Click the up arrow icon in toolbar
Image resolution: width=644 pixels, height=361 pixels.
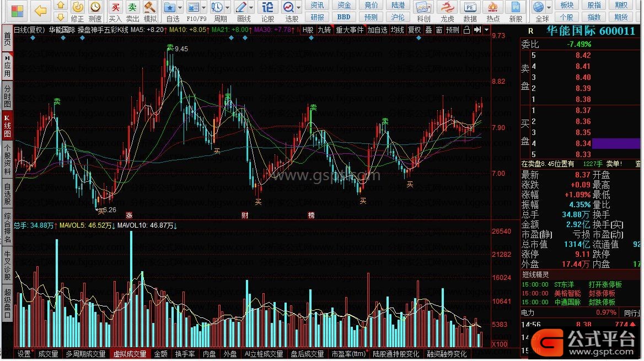(x=61, y=6)
